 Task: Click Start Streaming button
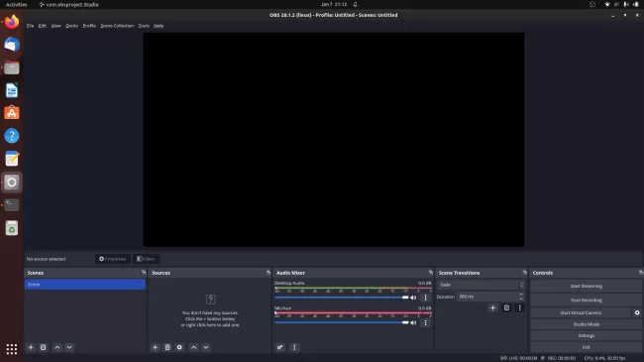587,286
